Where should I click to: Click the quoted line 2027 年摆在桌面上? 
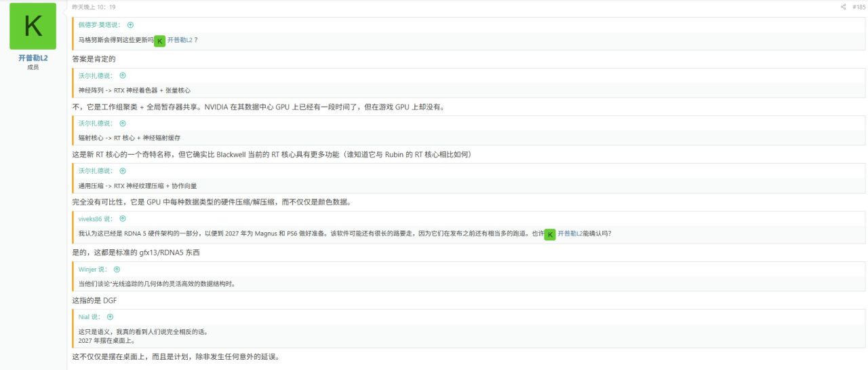pyautogui.click(x=107, y=340)
